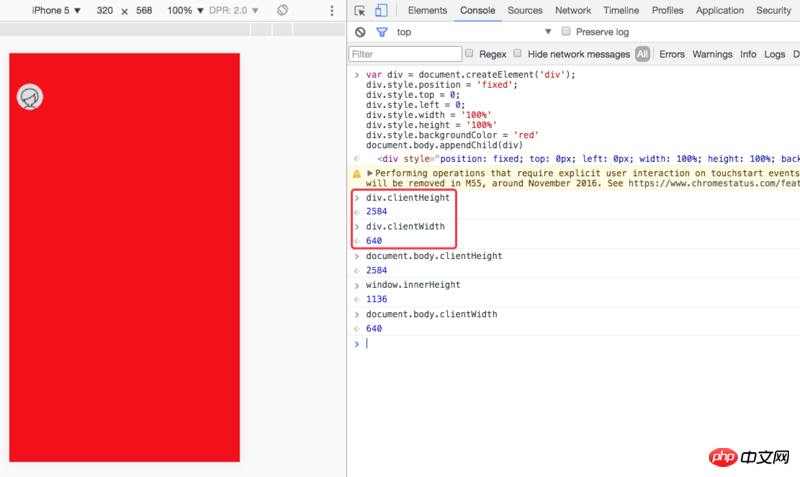Click the yellow warning triangle icon

(357, 173)
